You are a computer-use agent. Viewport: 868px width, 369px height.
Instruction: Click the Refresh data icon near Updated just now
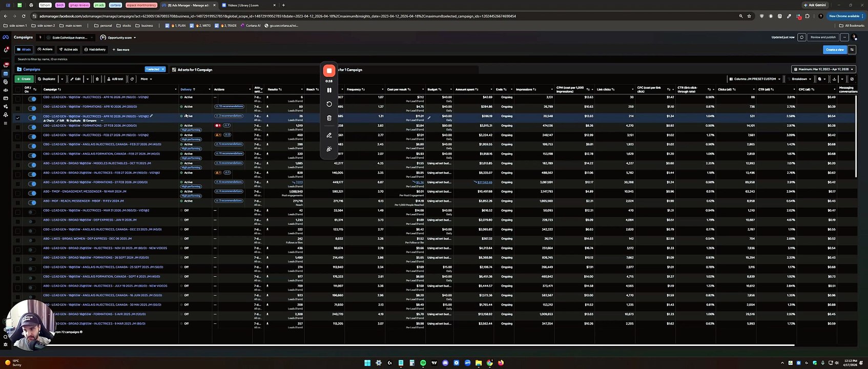802,37
